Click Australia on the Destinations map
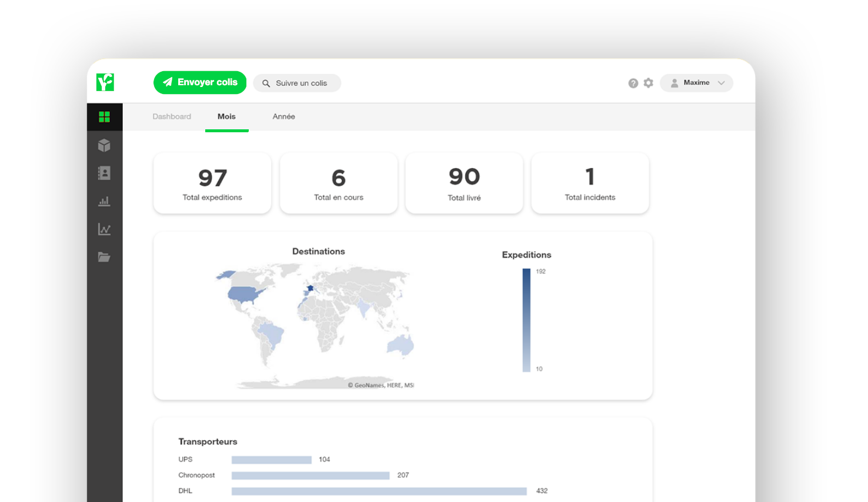The height and width of the screenshot is (502, 868). [x=400, y=346]
